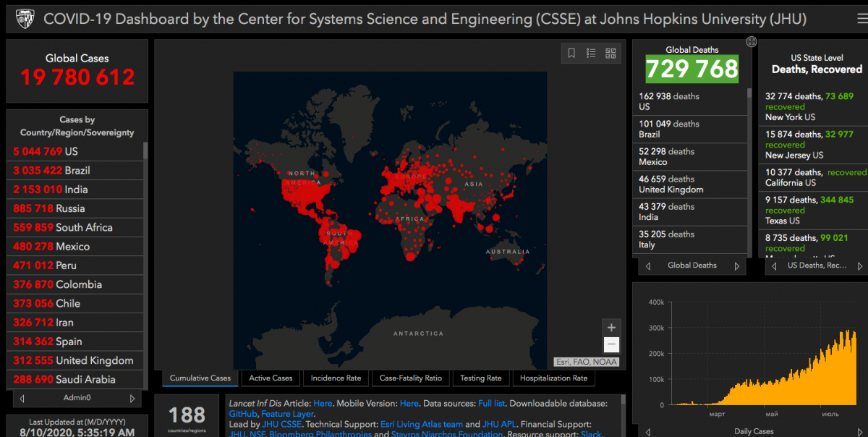Viewport: 868px width, 437px height.
Task: Click the Esri, FAO, NOAA map attribution
Action: tap(586, 361)
